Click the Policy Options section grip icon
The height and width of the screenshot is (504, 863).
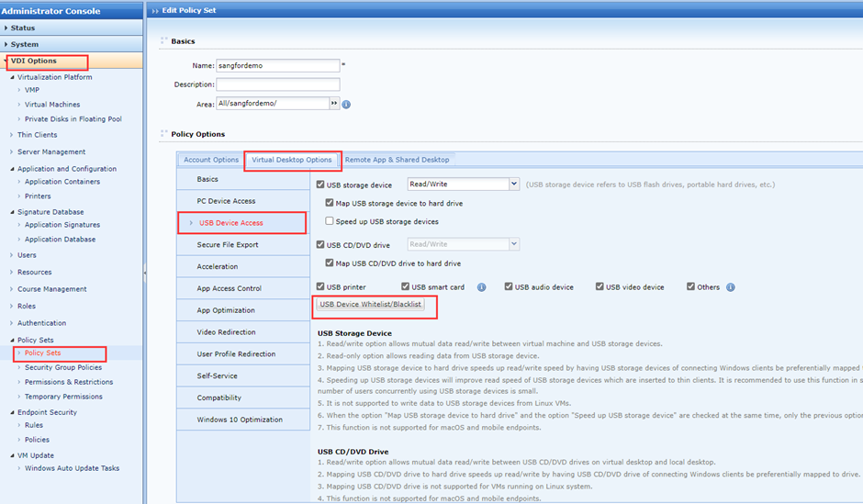click(x=164, y=134)
